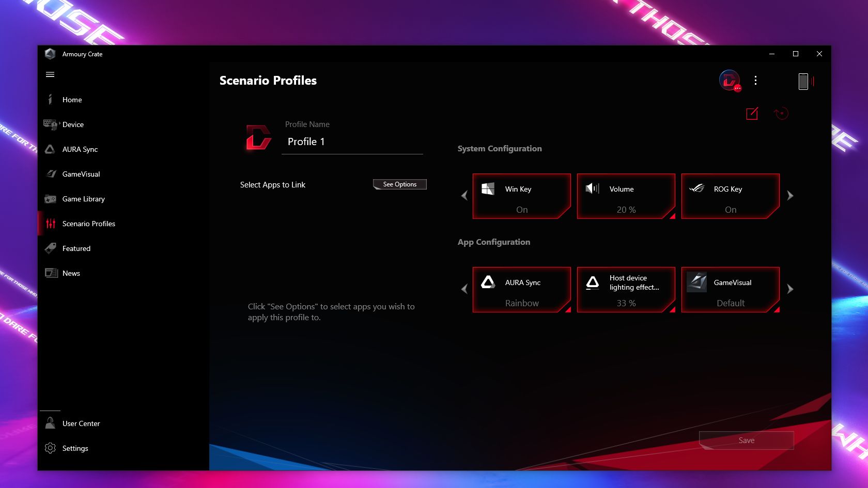Click the Windows logo icon on Win Key card
This screenshot has height=488, width=868.
point(488,188)
